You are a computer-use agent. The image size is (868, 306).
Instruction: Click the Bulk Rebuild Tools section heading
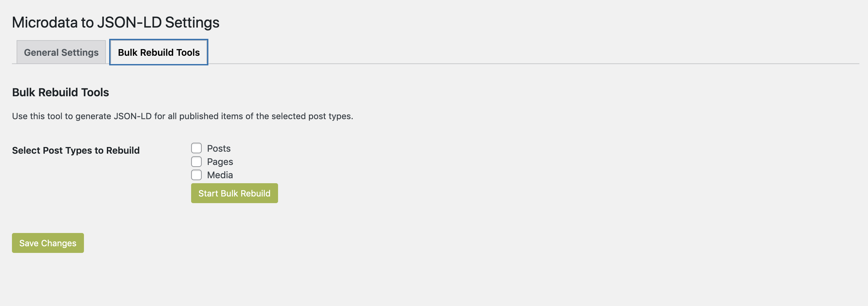click(60, 92)
